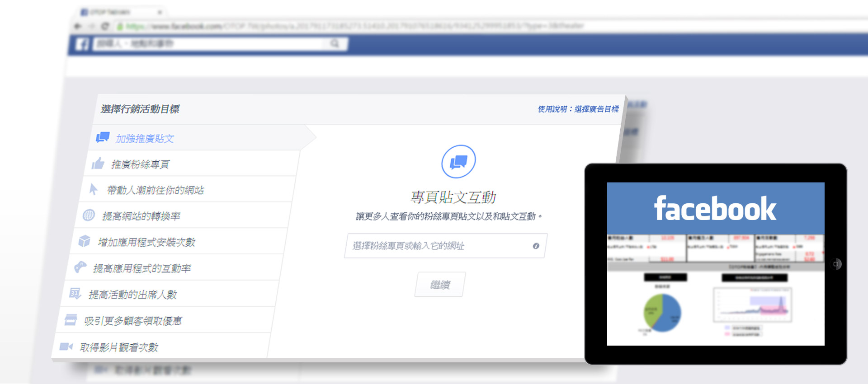Reload the page with browser refresh button

click(105, 26)
